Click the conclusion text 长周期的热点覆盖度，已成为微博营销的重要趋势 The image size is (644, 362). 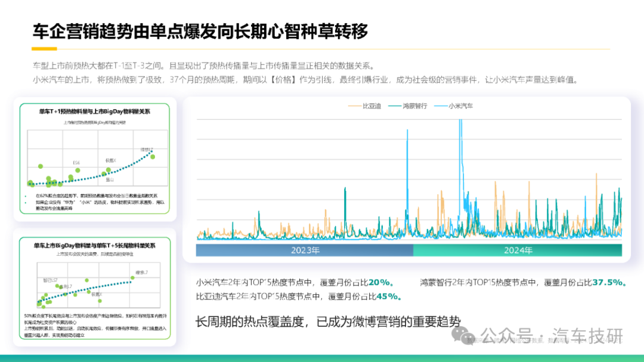tap(328, 321)
